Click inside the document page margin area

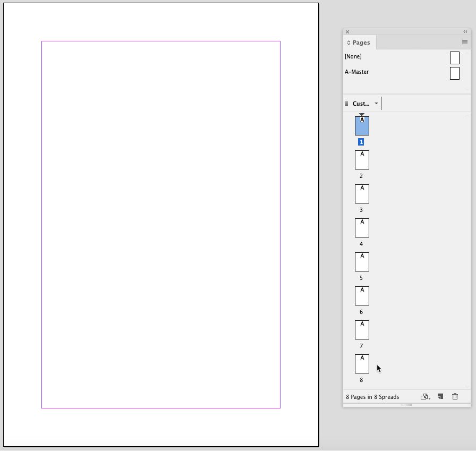(x=161, y=225)
